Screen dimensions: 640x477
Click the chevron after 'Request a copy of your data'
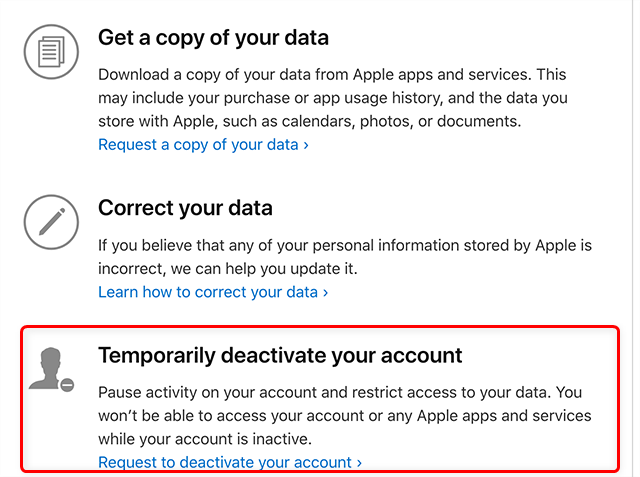[305, 145]
